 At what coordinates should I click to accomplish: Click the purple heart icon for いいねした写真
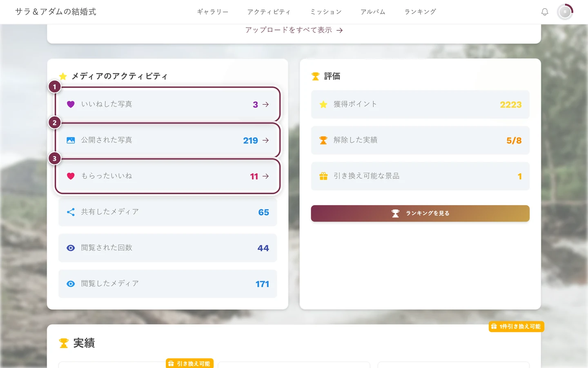point(71,104)
